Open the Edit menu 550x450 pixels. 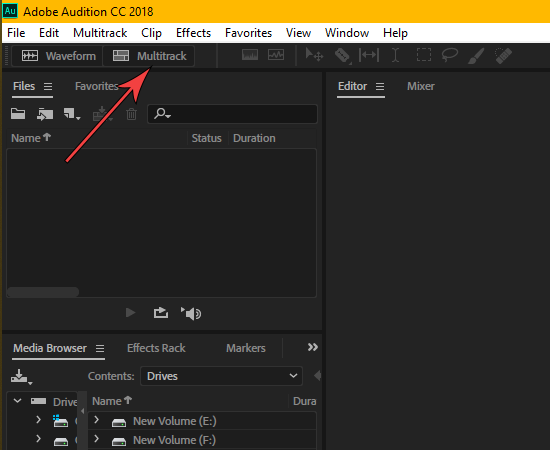49,33
